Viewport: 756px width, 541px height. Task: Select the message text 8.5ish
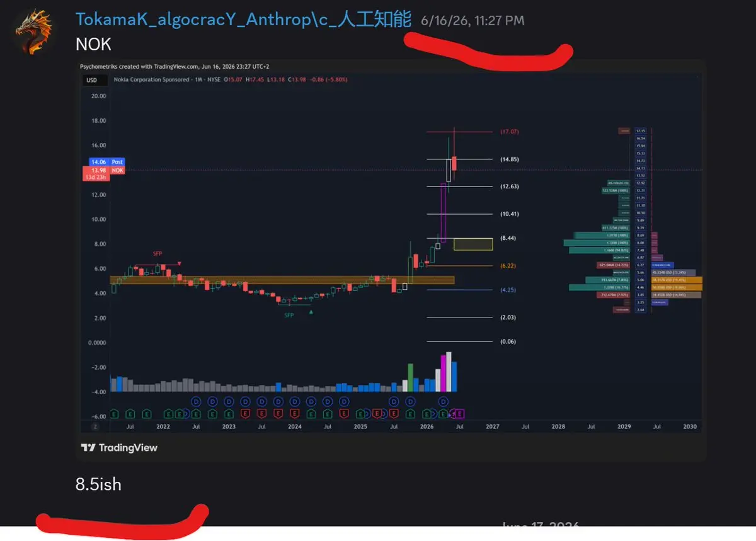pos(98,484)
